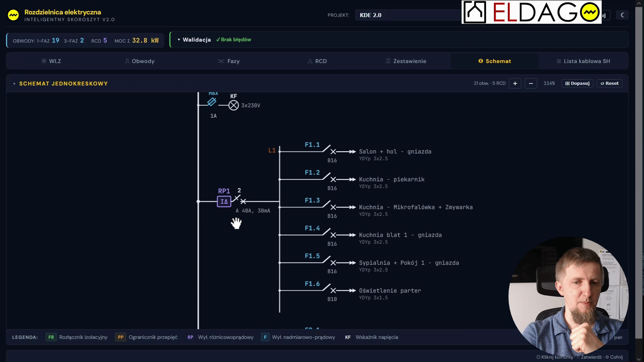Screen dimensions: 644x362
Task: Click the yellow app logo icon
Action: [13, 15]
